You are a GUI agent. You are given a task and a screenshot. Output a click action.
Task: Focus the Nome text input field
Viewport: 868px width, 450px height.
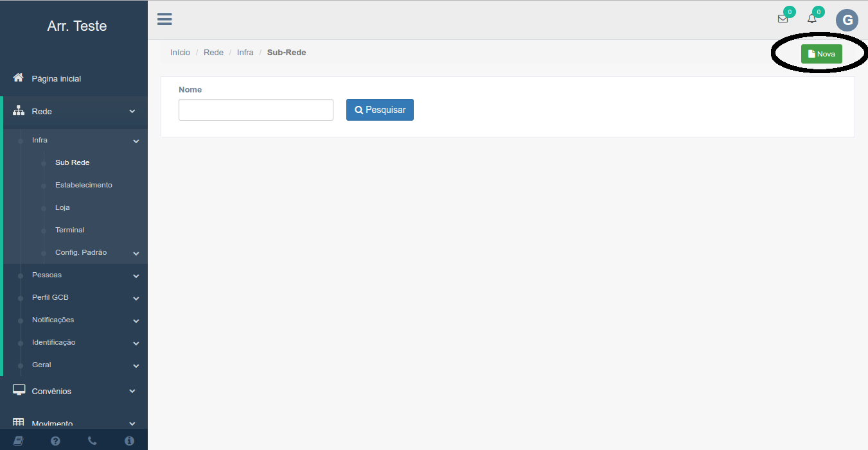[x=256, y=110]
